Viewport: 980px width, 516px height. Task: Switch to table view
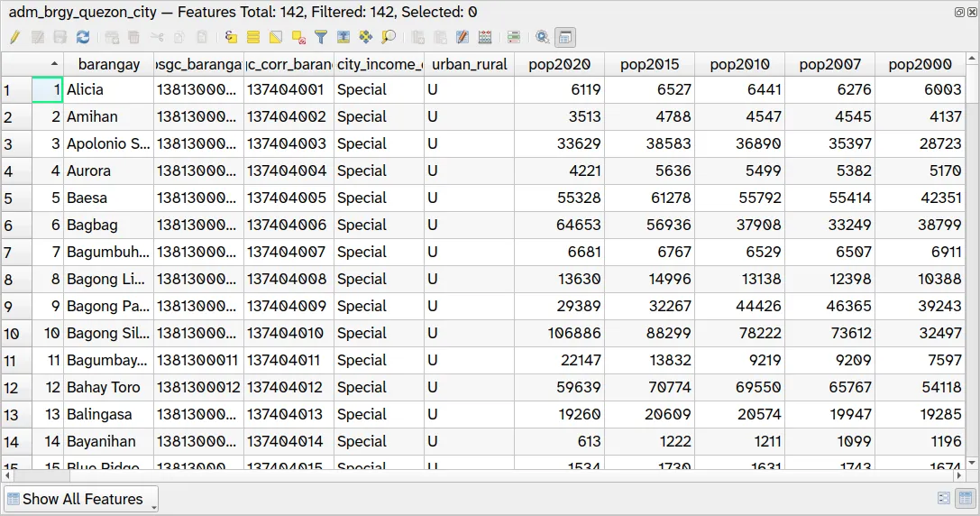(965, 498)
